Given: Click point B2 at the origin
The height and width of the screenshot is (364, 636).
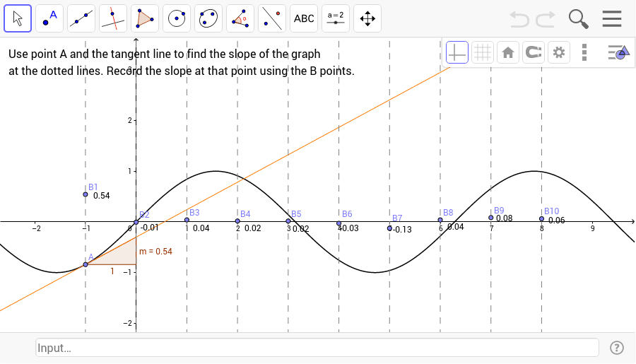Looking at the screenshot, I should (136, 222).
